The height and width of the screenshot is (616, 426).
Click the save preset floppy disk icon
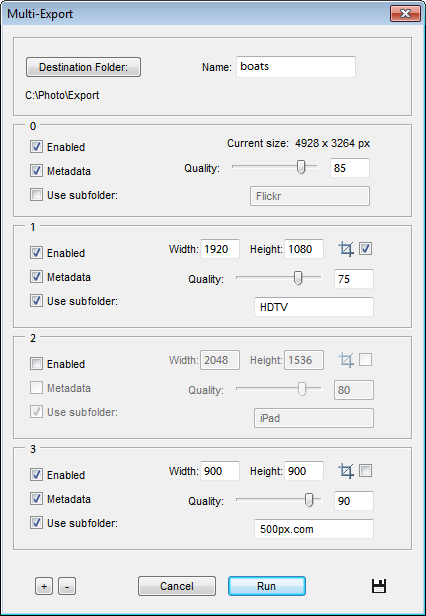click(379, 586)
